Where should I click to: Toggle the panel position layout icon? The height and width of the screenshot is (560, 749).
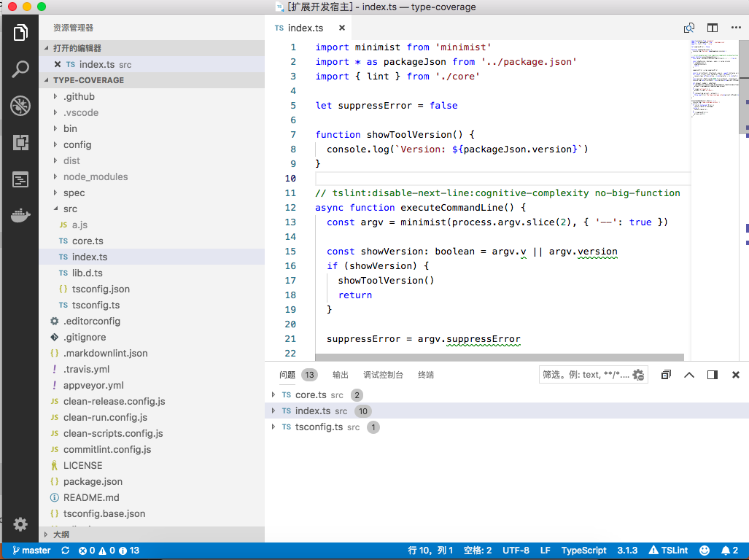click(712, 374)
